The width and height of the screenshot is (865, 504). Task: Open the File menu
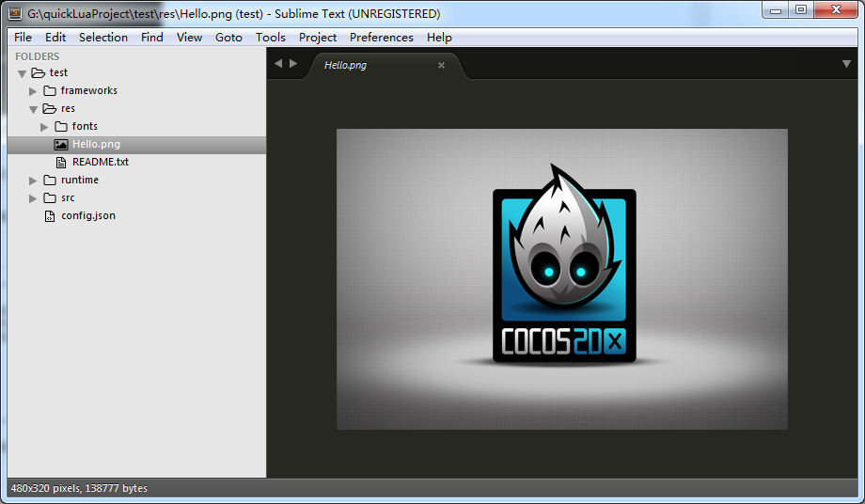pos(23,37)
